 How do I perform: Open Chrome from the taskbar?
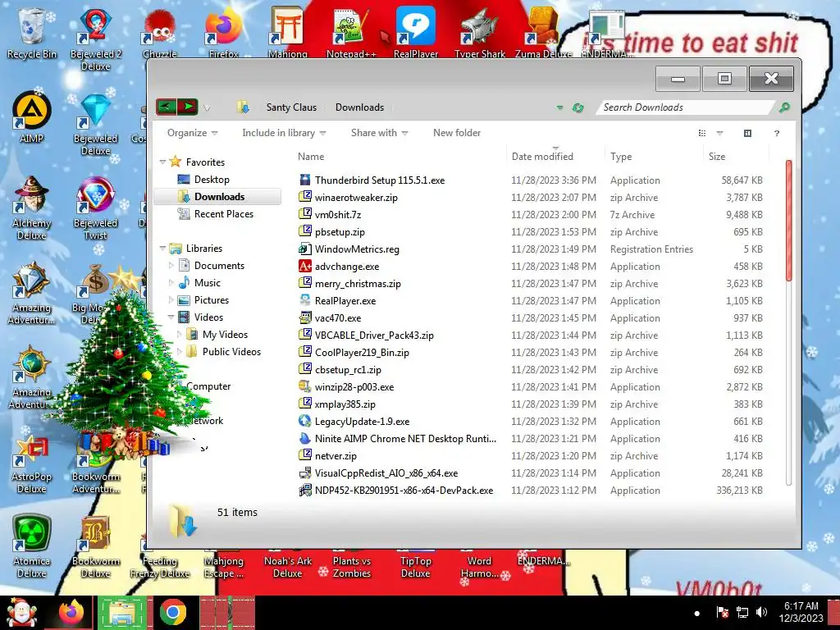click(172, 612)
